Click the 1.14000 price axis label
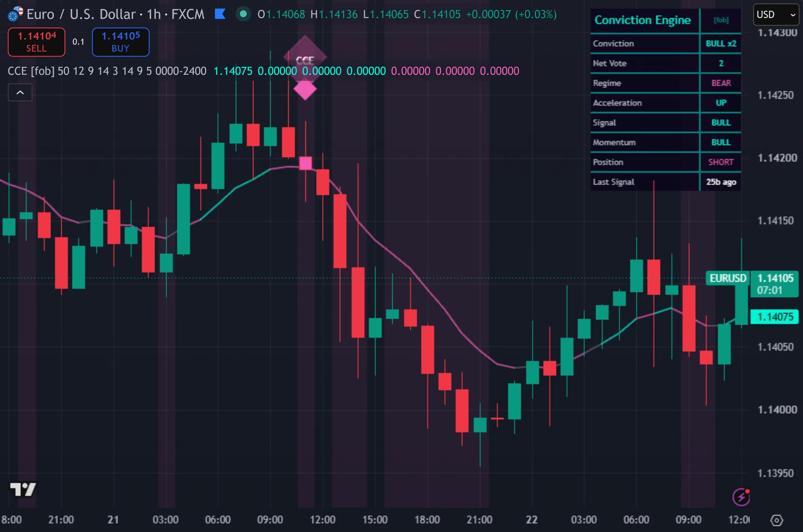This screenshot has width=803, height=532. 777,409
